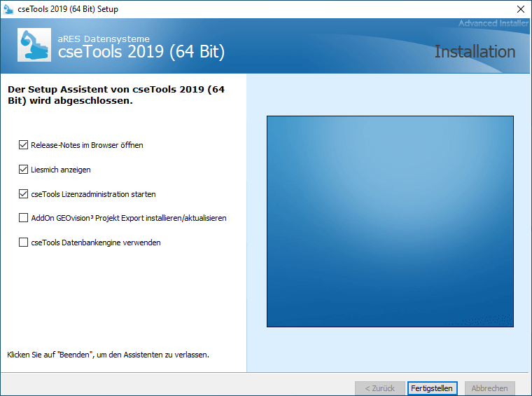Screen dimensions: 532x396
Task: Click the Klicken Sie auf Beenden instruction text
Action: (x=108, y=355)
